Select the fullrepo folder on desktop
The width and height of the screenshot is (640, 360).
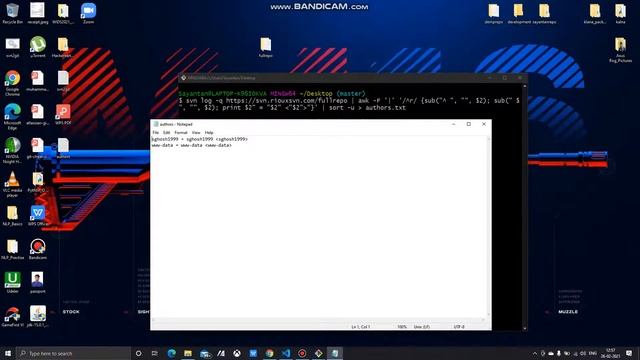coord(265,47)
